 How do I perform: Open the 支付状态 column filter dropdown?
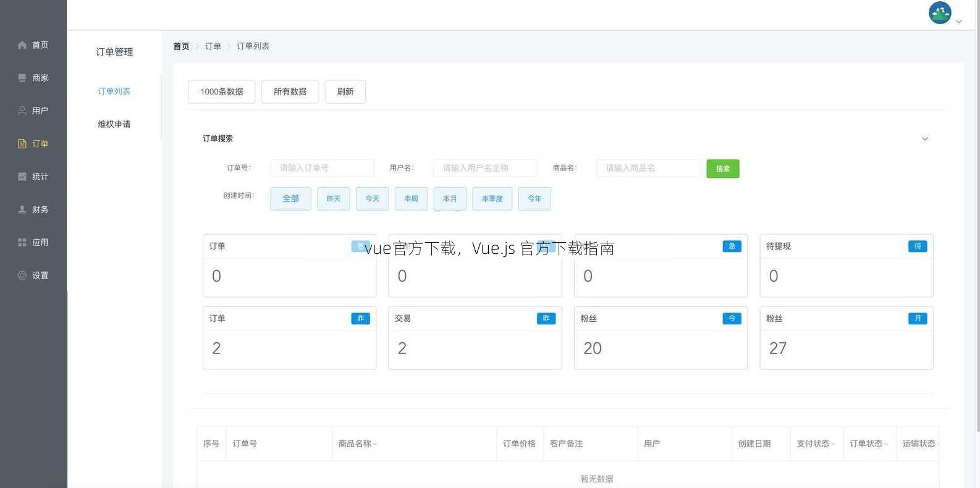[833, 444]
